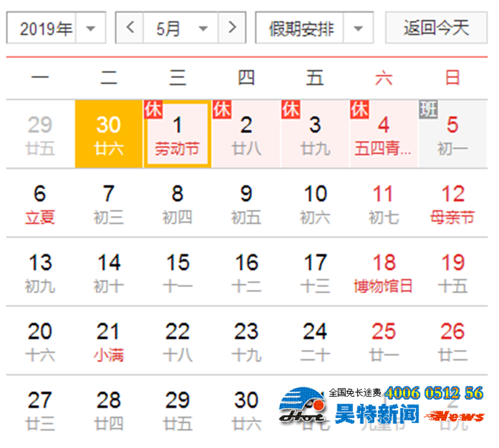Image resolution: width=499 pixels, height=448 pixels.
Task: Open the 2019年 year dropdown
Action: [55, 27]
